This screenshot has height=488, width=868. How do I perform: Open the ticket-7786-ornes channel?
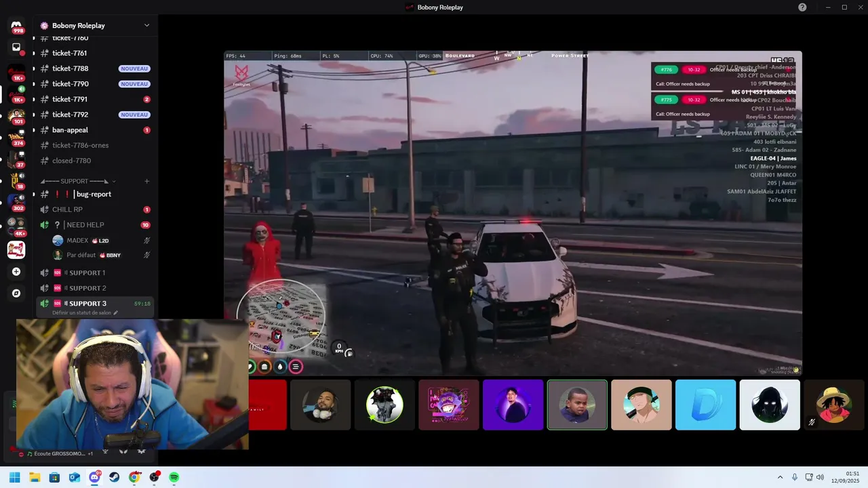click(x=95, y=145)
